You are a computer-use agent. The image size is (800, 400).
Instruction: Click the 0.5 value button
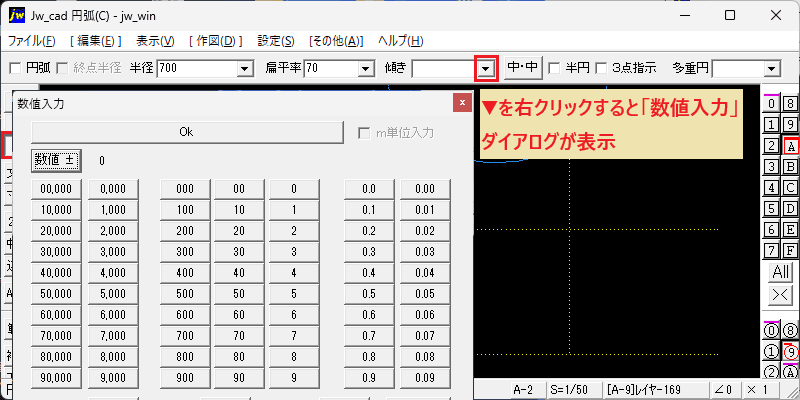point(369,294)
